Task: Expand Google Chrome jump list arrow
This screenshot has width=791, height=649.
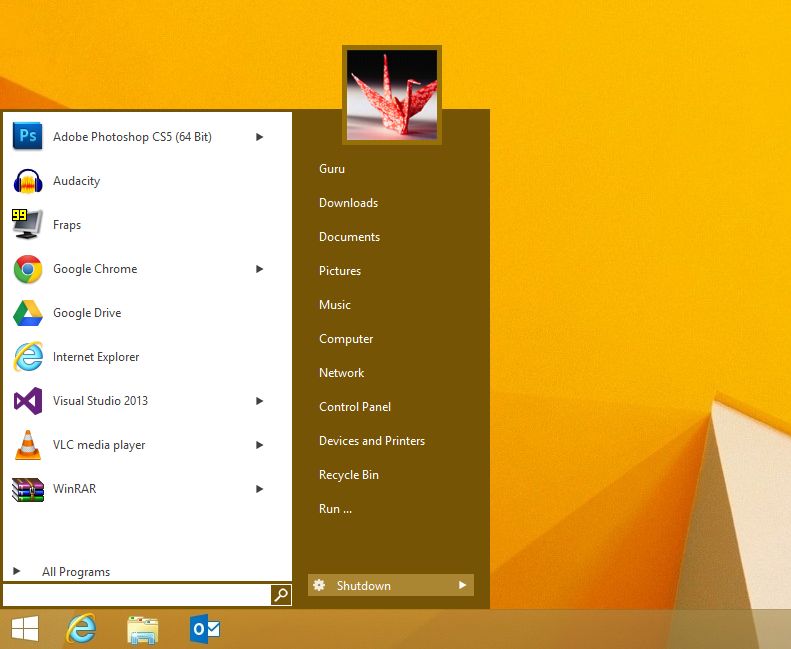Action: 259,269
